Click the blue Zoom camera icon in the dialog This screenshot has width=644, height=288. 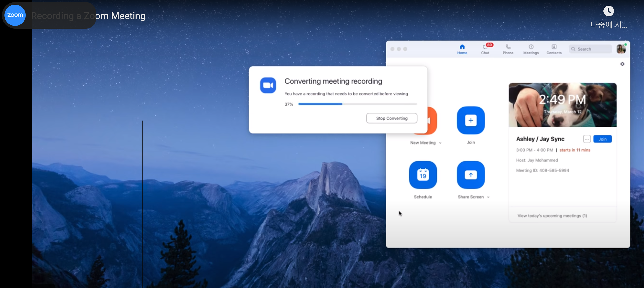(x=268, y=86)
